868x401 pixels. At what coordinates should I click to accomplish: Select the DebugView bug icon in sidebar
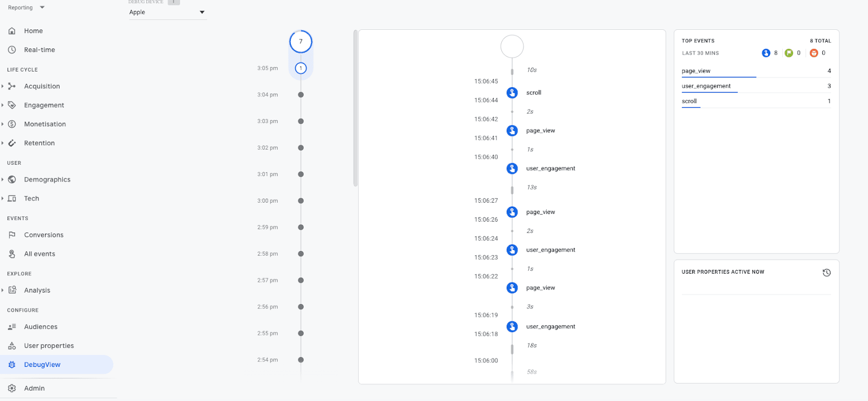click(12, 364)
